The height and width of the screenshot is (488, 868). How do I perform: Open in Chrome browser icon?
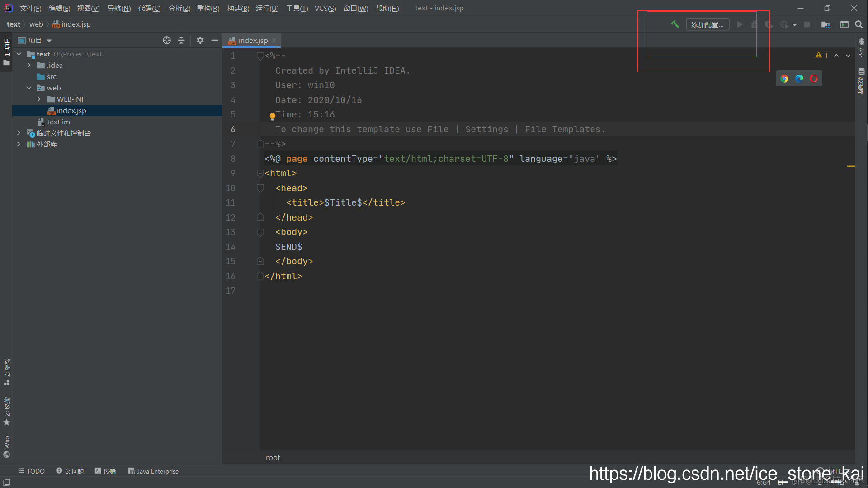point(784,79)
